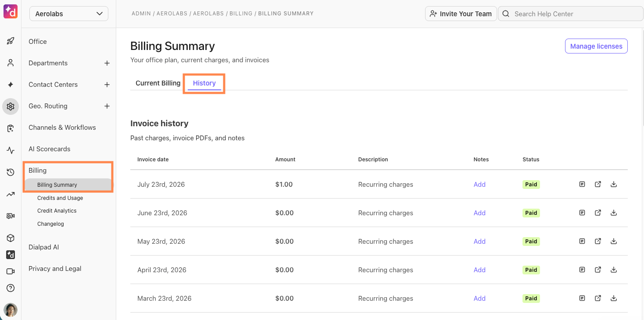Click the BILLING breadcrumb link
Image resolution: width=644 pixels, height=320 pixels.
[241, 14]
